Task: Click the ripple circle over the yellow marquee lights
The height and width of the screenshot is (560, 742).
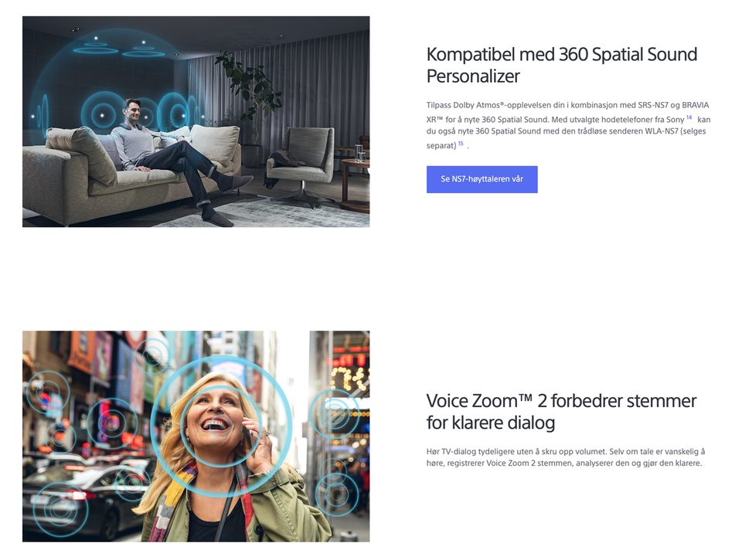Action: [334, 413]
